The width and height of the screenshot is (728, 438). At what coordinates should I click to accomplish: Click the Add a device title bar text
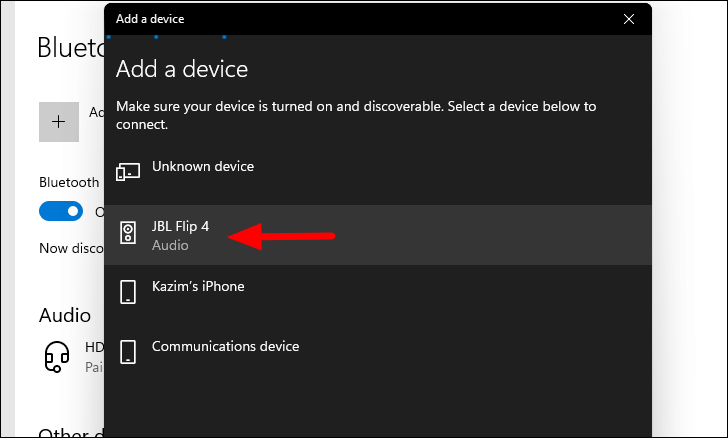[150, 19]
